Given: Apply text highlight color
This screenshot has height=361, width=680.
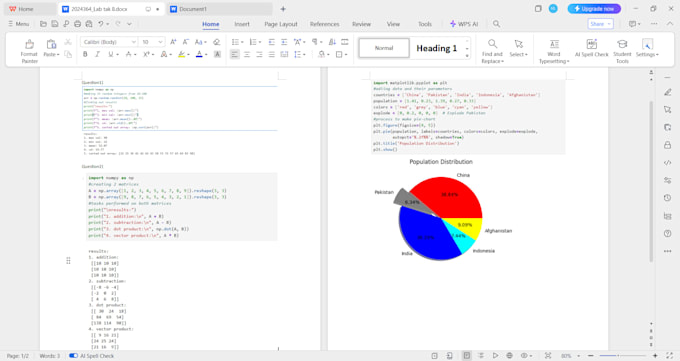Looking at the screenshot, I should (x=181, y=54).
